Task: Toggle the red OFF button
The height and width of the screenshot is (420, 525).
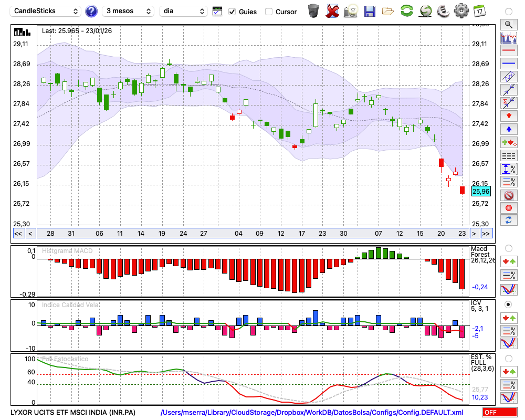Action: point(499,413)
